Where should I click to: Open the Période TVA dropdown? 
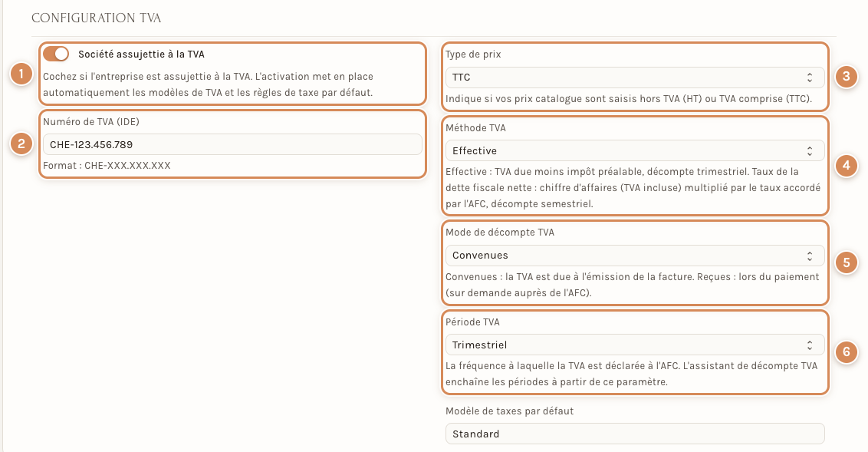(x=635, y=345)
